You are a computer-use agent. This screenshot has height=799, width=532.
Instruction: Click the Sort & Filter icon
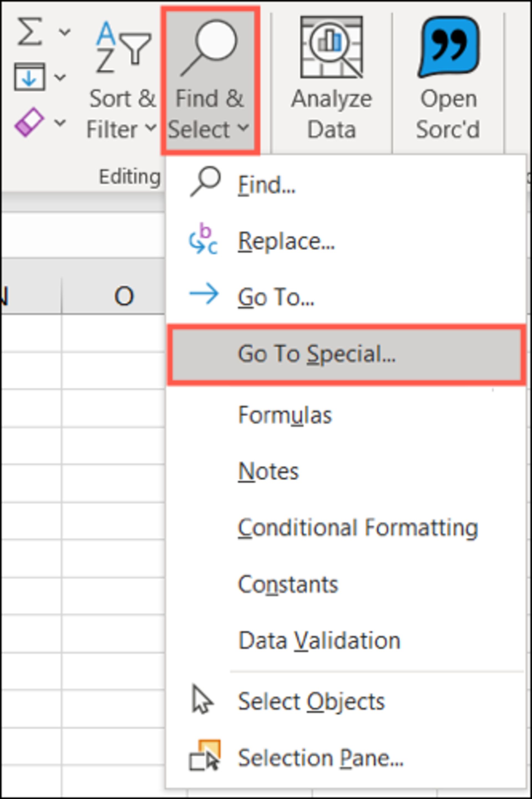point(124,47)
